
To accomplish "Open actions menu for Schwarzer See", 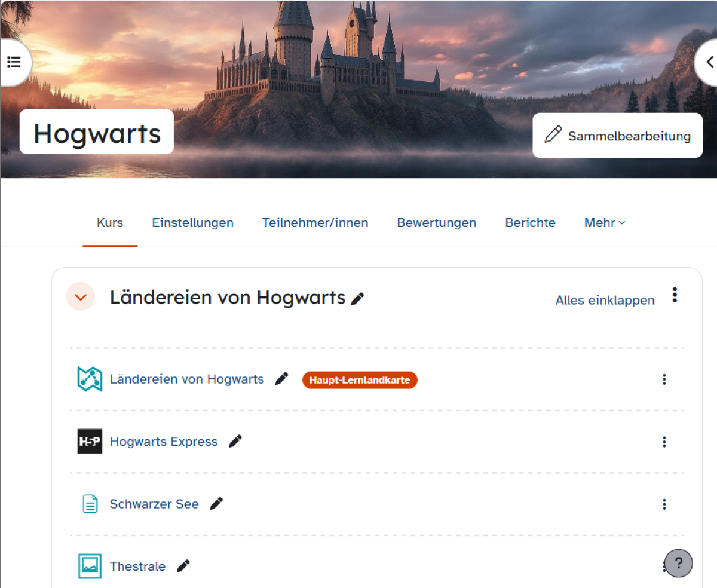I will (664, 504).
